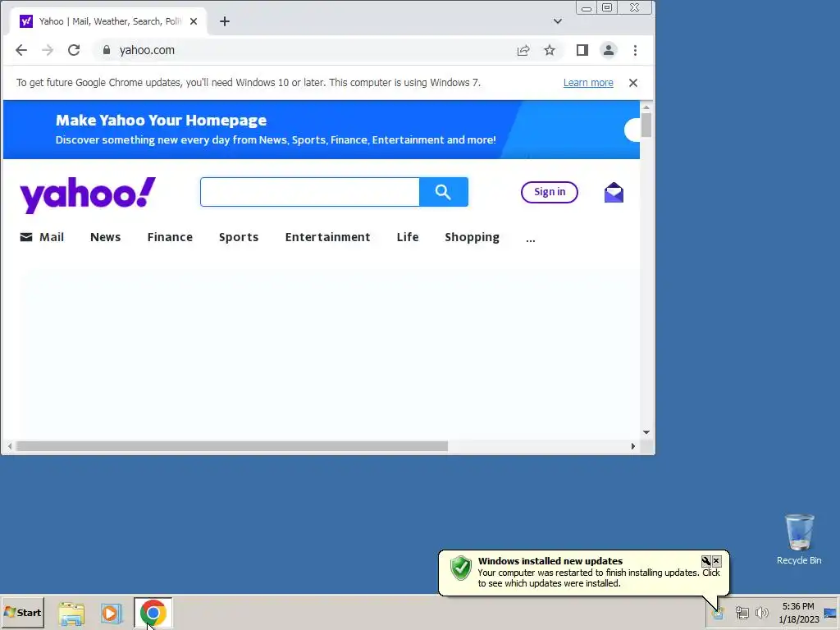Dismiss the Chrome update info bar
The image size is (840, 630).
coord(633,83)
